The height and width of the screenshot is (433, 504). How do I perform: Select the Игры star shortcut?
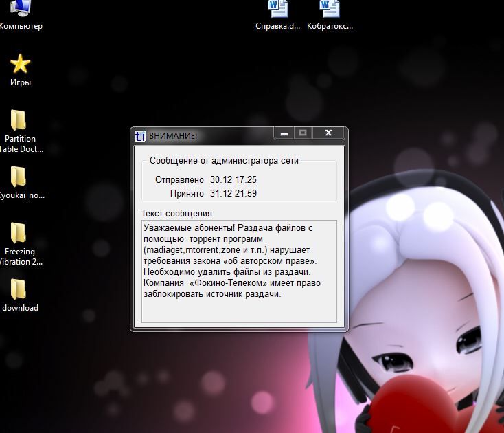20,64
